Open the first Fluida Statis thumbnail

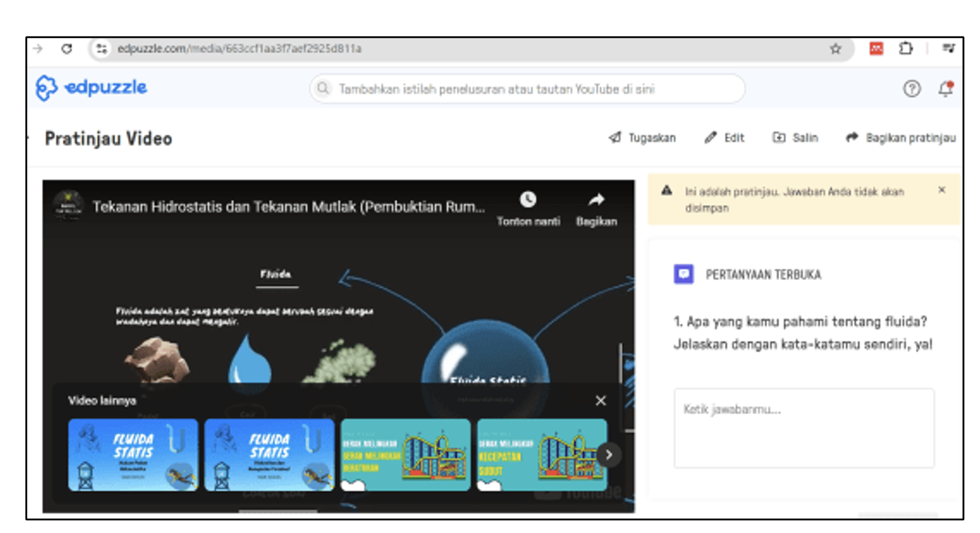point(133,455)
